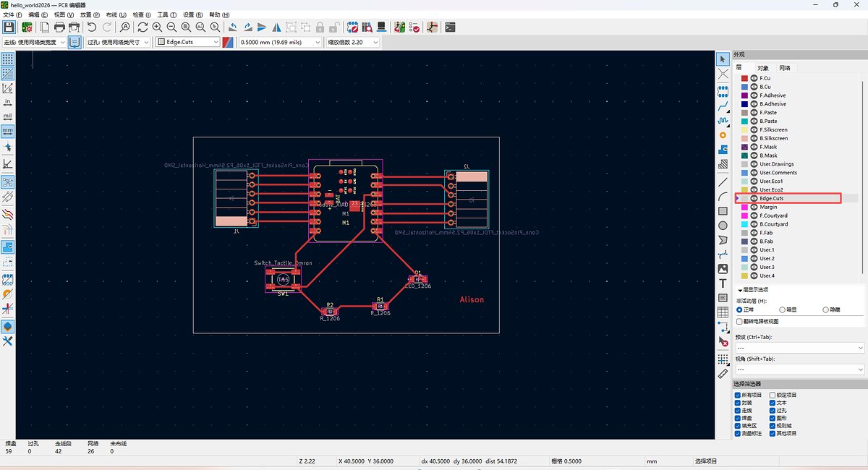Open the active layer dropdown showing Edge.Cuts
Viewport: 868px width, 470px height.
216,41
